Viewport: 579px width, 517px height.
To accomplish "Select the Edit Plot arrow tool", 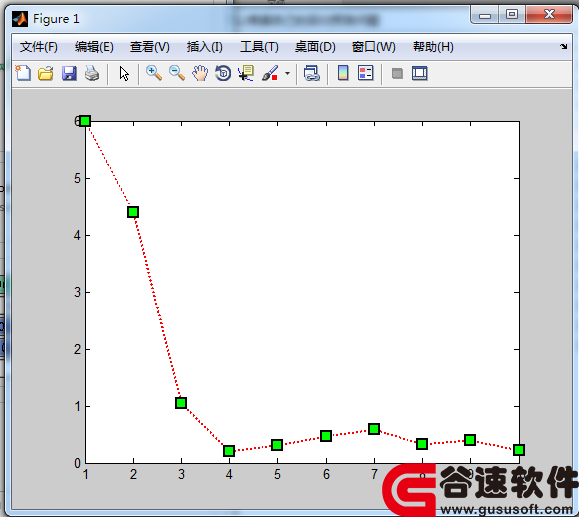I will (x=124, y=73).
